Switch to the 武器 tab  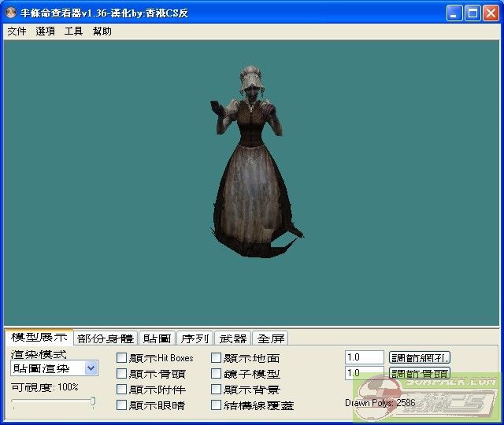(232, 338)
